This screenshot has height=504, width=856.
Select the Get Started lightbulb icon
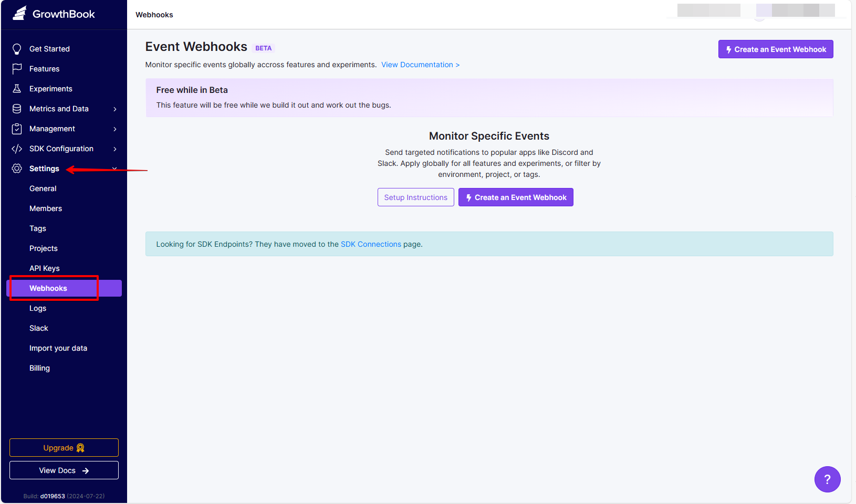(x=17, y=48)
